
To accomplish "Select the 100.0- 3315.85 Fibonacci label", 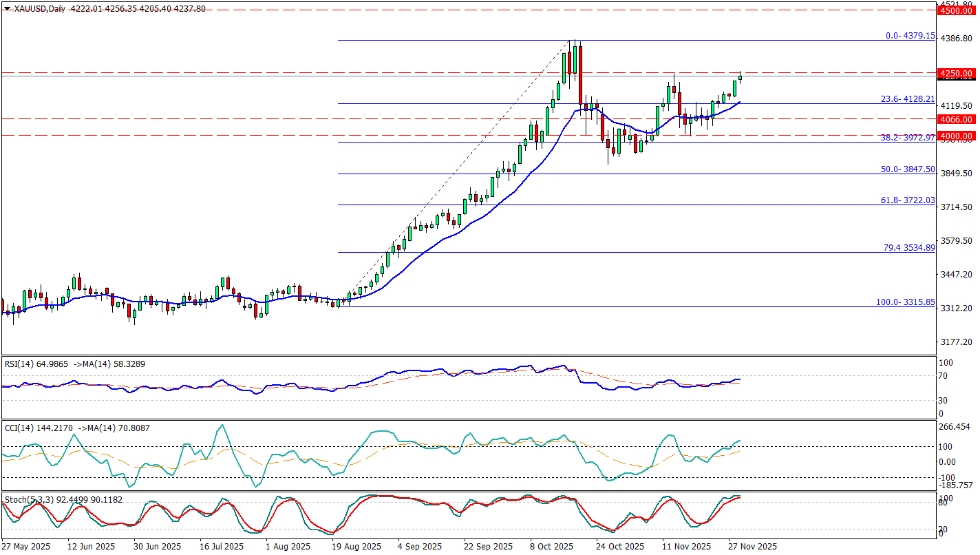I will [904, 302].
